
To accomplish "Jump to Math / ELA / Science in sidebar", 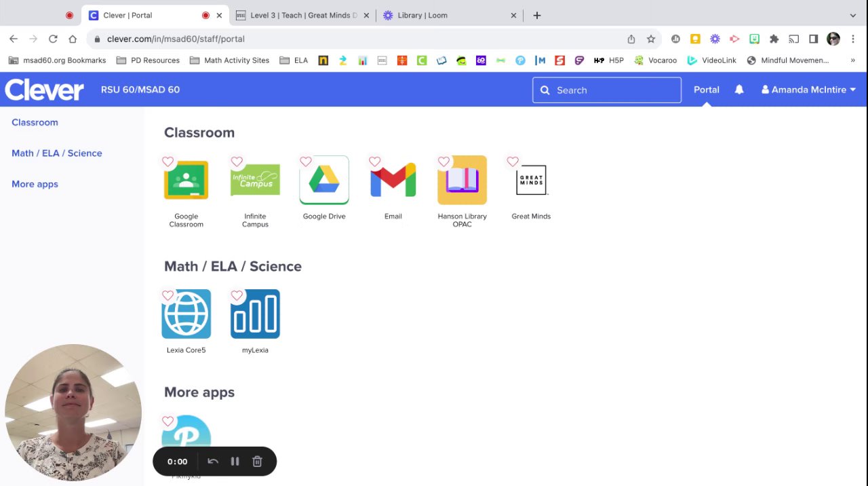I will point(57,153).
